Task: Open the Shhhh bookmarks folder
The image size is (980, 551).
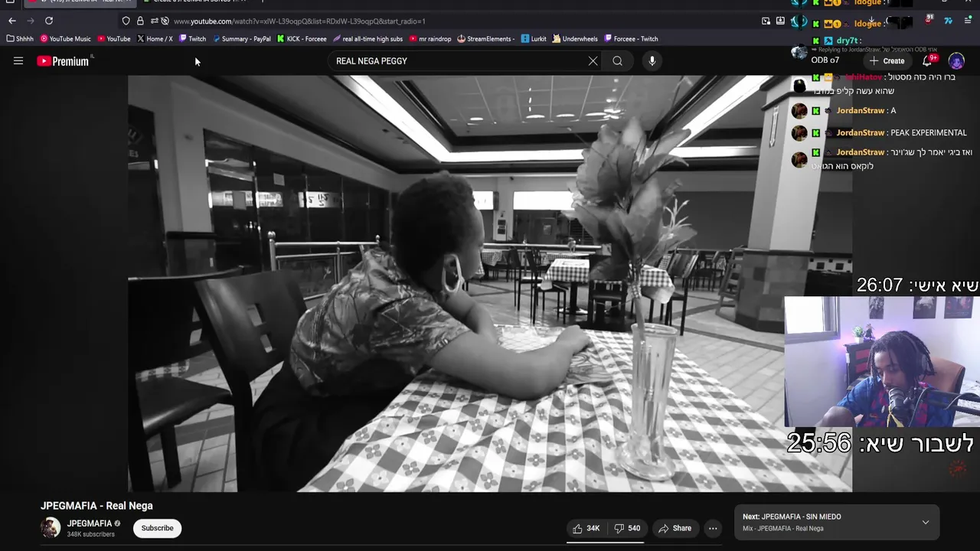Action: 21,39
